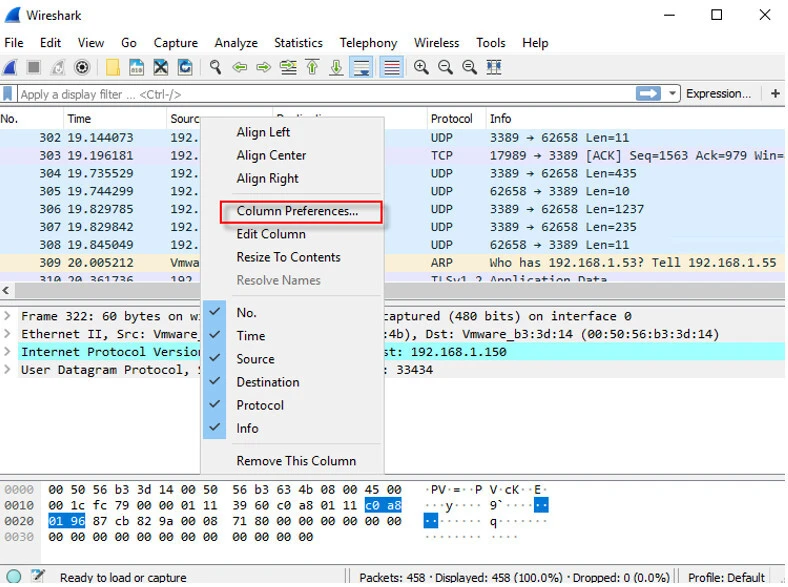Zoom in on packet text
788x587 pixels.
[421, 68]
